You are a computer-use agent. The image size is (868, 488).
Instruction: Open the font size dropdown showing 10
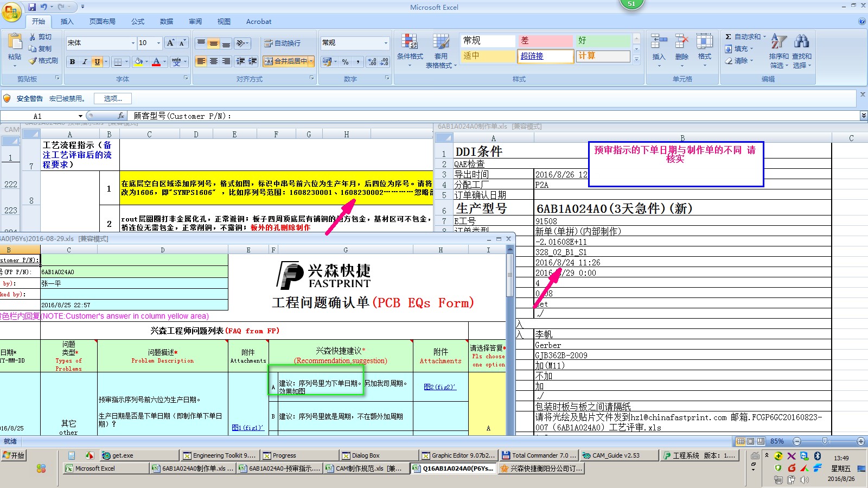click(x=158, y=43)
